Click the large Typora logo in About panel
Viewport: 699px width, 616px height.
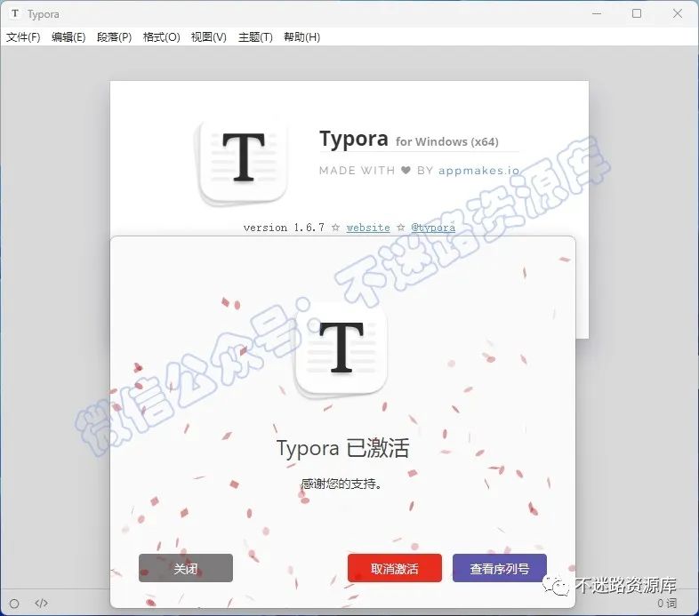pos(243,162)
